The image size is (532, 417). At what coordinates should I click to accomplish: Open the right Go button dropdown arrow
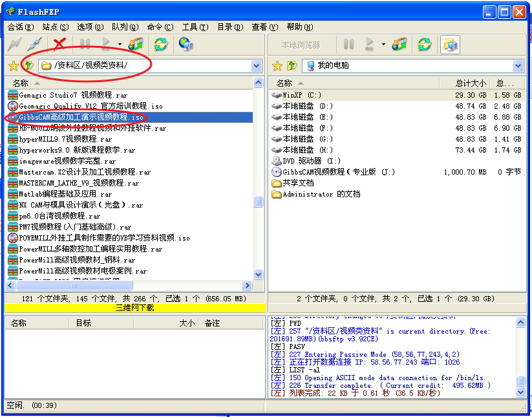[383, 44]
